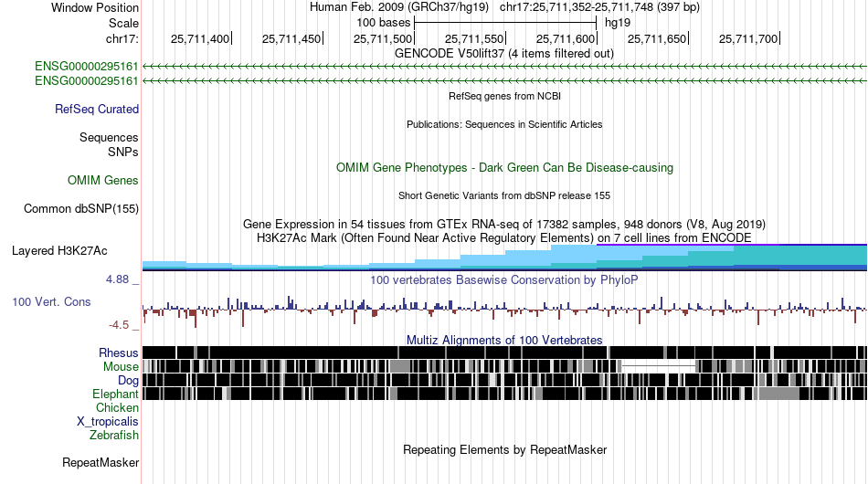Click the SNPs track label
This screenshot has height=484, width=868.
pos(123,152)
